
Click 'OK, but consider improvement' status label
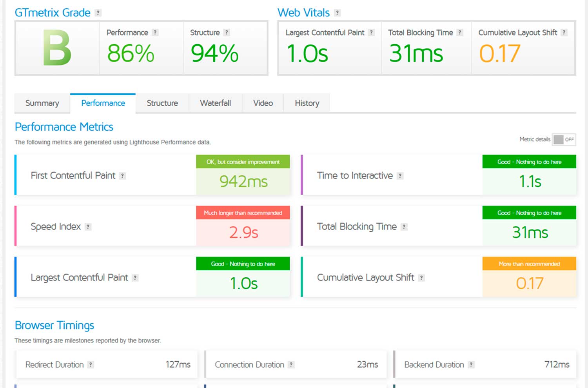(x=243, y=162)
